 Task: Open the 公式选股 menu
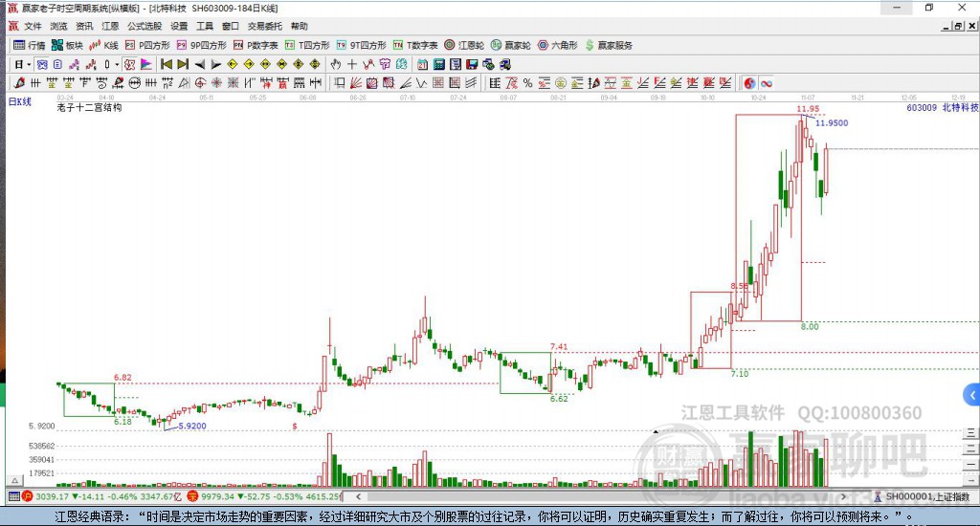tap(145, 26)
